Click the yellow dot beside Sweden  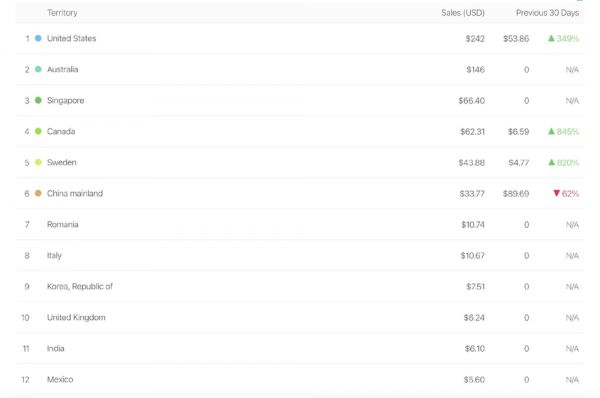tap(38, 162)
